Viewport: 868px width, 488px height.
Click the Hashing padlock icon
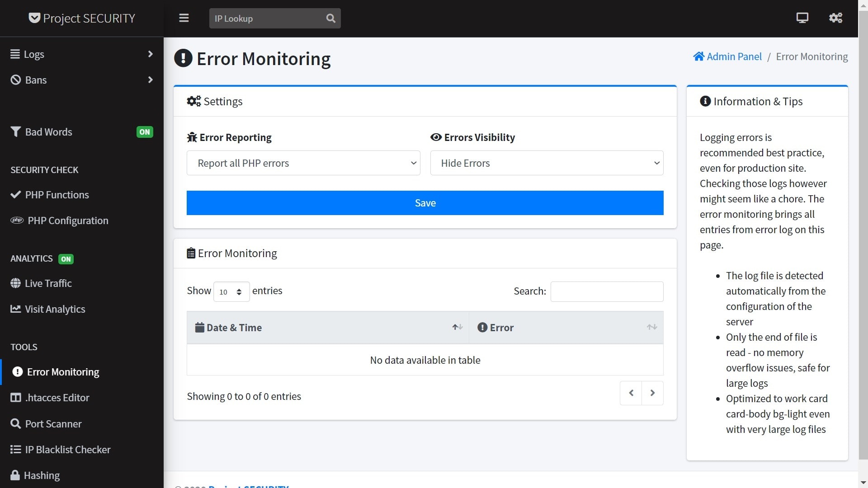[x=15, y=475]
